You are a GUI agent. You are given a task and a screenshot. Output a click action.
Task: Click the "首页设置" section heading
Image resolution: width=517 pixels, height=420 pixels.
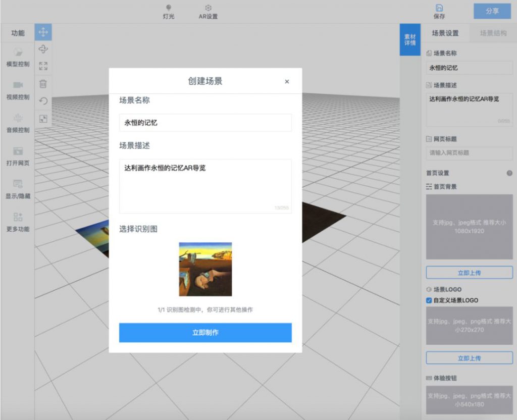[438, 173]
